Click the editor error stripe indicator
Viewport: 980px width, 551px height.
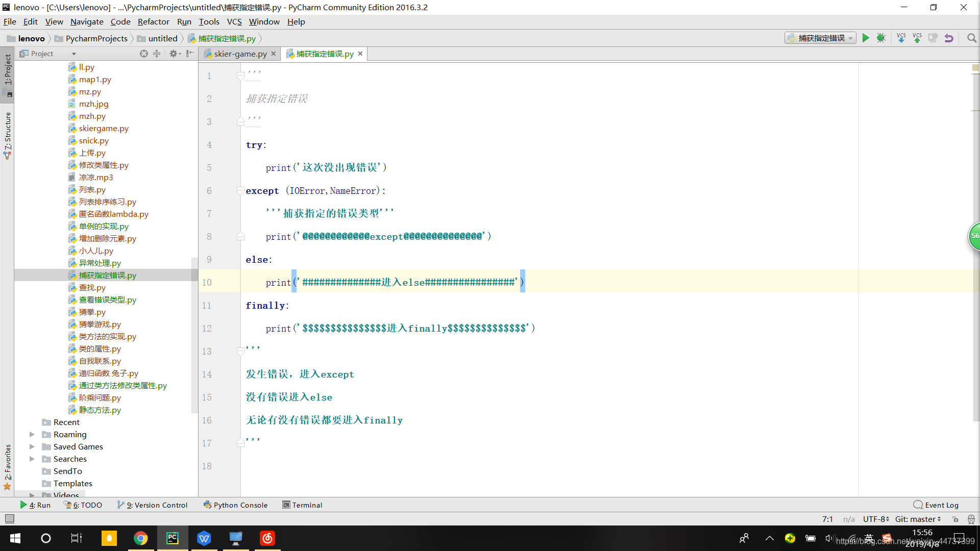pos(975,68)
